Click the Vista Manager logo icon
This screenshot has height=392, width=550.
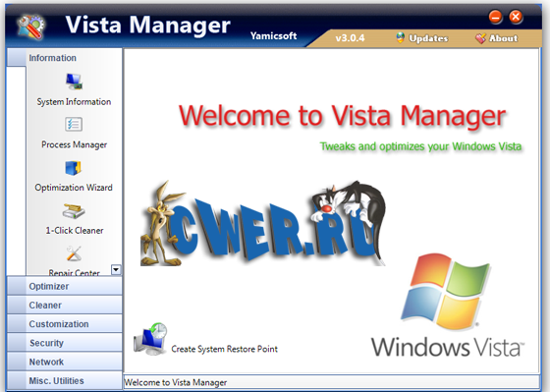coord(30,27)
